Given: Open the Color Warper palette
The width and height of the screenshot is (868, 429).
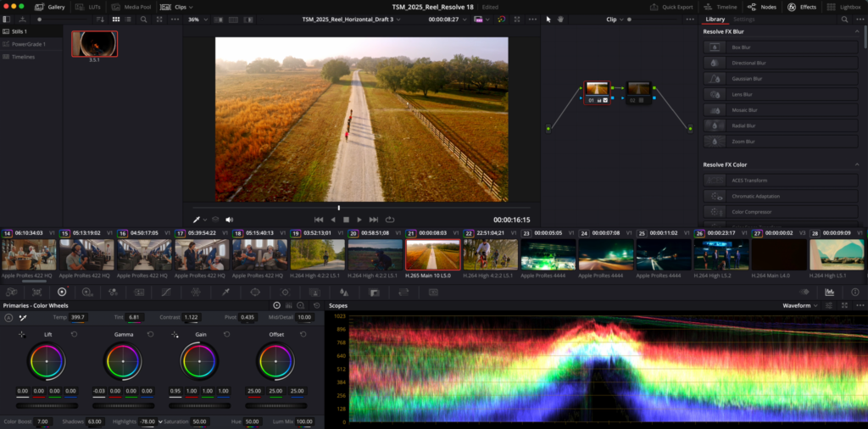Looking at the screenshot, I should coord(196,292).
